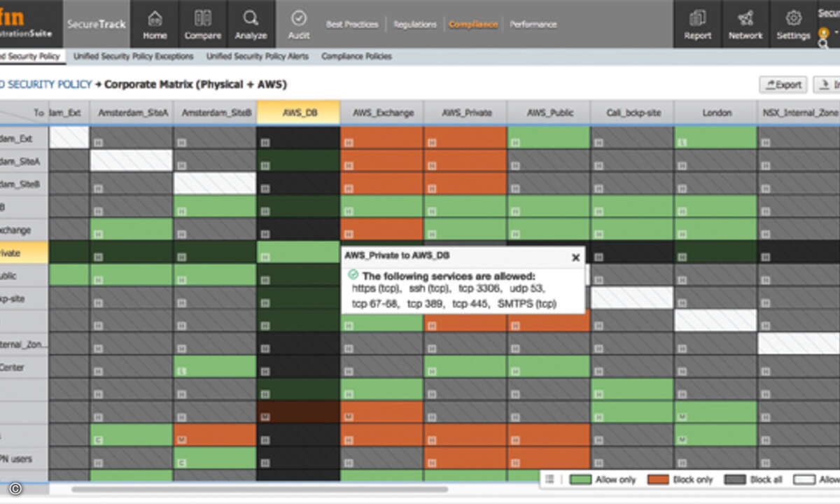Click the Export button

point(783,85)
